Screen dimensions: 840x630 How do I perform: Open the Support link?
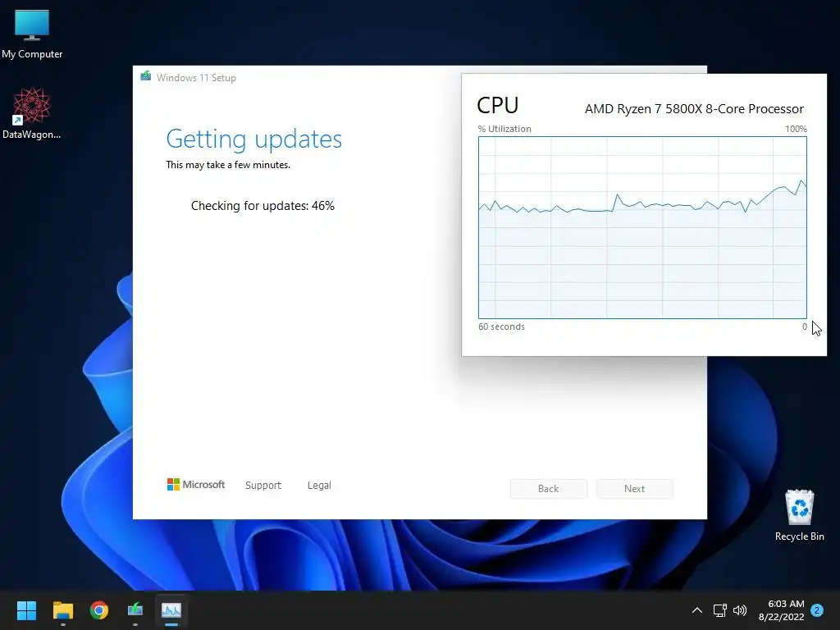pos(263,486)
